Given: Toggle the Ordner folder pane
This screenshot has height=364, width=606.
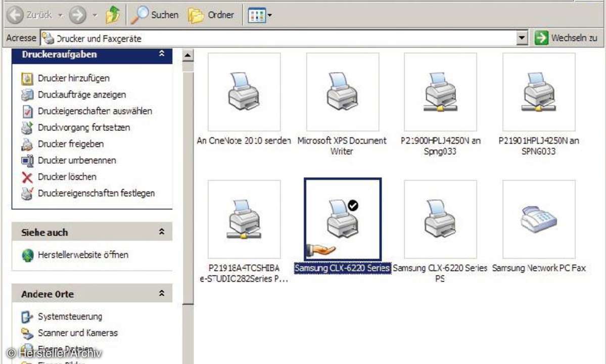Looking at the screenshot, I should click(x=211, y=15).
